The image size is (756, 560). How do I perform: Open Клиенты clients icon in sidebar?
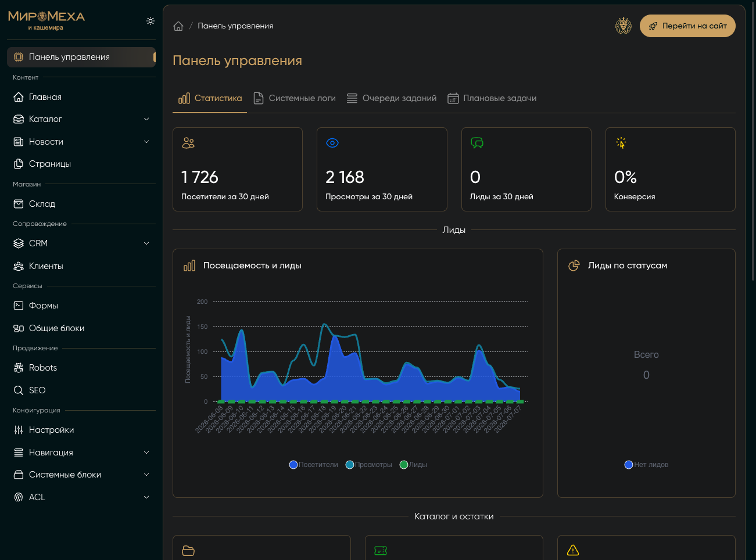click(x=19, y=266)
